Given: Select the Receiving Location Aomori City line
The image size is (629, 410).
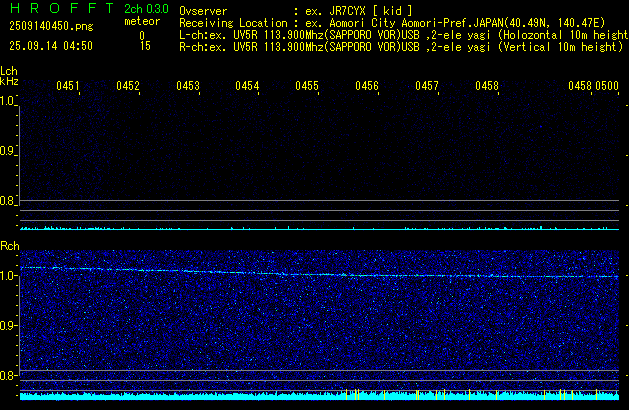Looking at the screenshot, I should 392,23.
